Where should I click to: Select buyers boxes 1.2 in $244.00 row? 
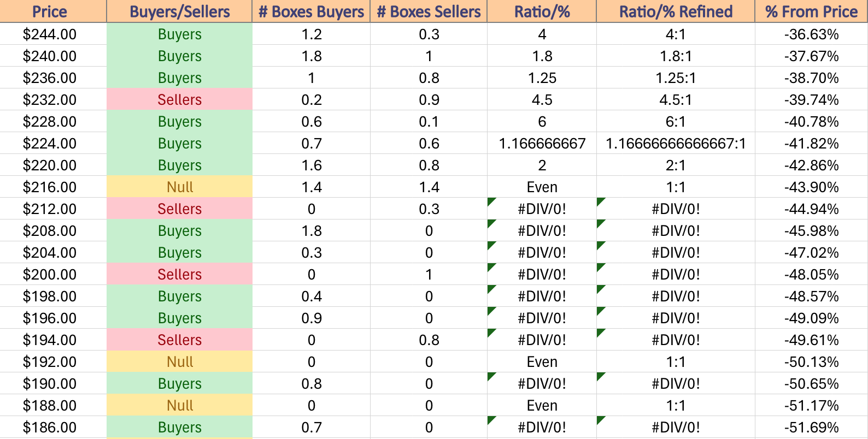tap(312, 34)
